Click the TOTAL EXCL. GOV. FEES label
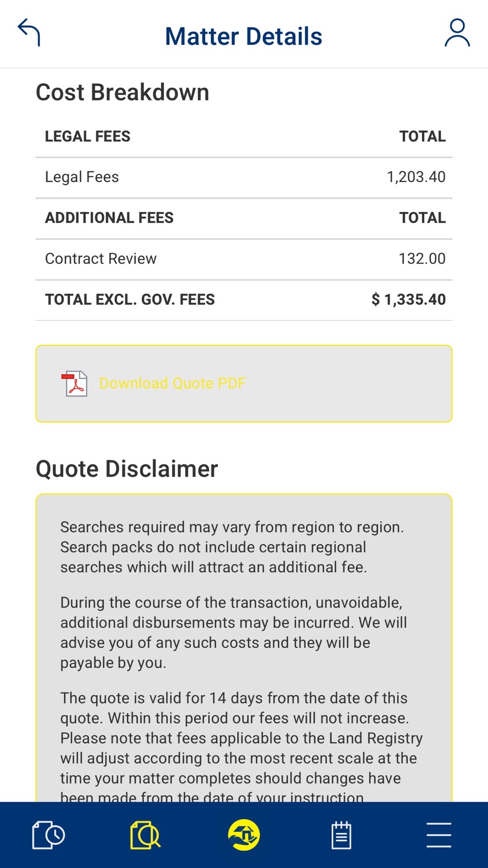This screenshot has height=868, width=488. pyautogui.click(x=130, y=300)
